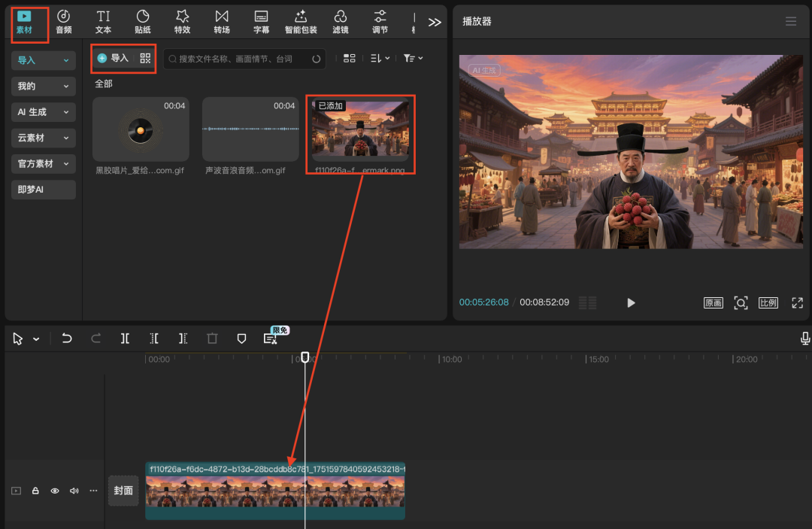Click the 封面 cover button on timeline
Screen dimensions: 812x529
point(123,491)
